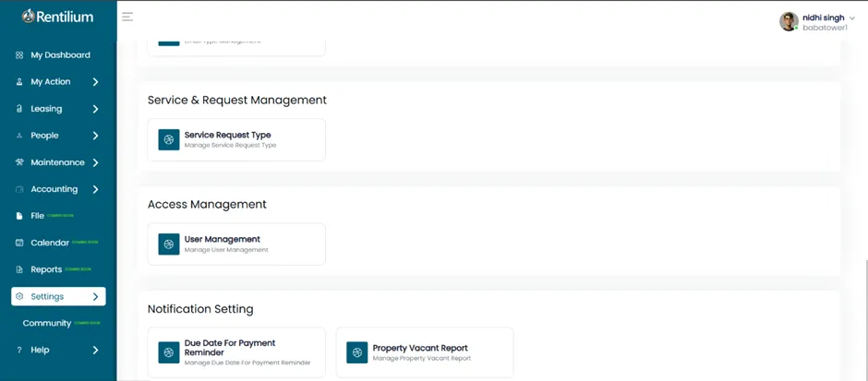Click the Rentilium logo icon

[29, 17]
